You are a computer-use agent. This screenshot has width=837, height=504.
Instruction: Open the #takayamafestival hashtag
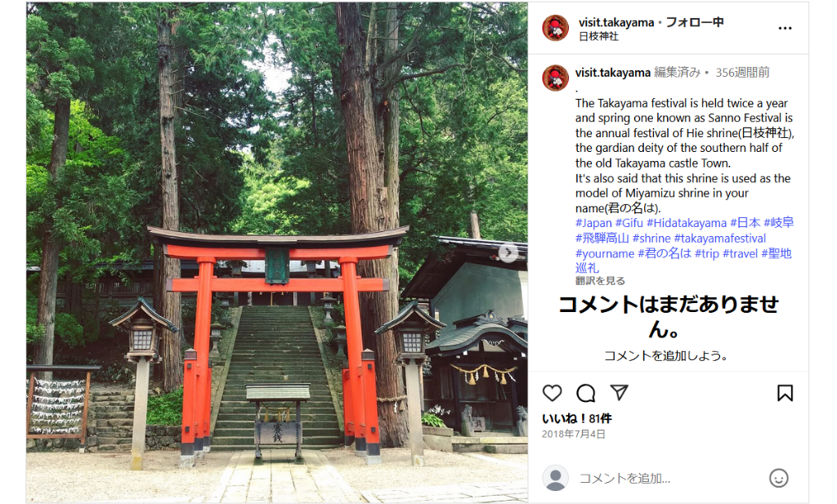[719, 239]
